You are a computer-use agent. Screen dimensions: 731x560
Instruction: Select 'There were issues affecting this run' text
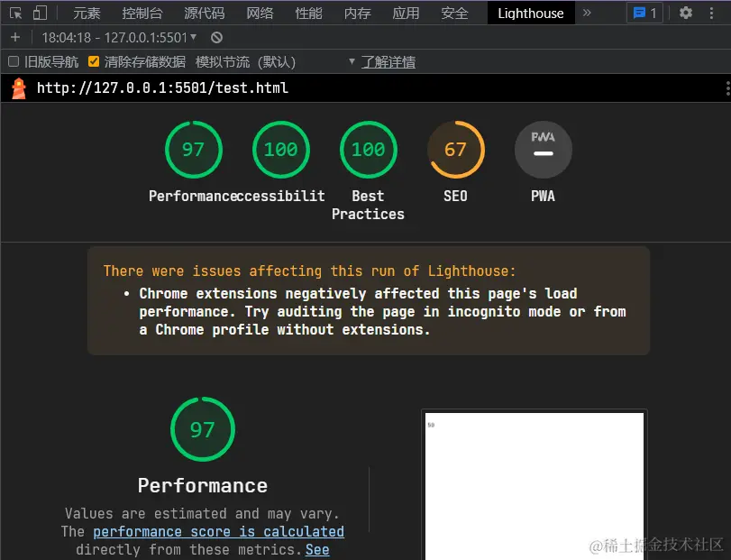point(309,271)
